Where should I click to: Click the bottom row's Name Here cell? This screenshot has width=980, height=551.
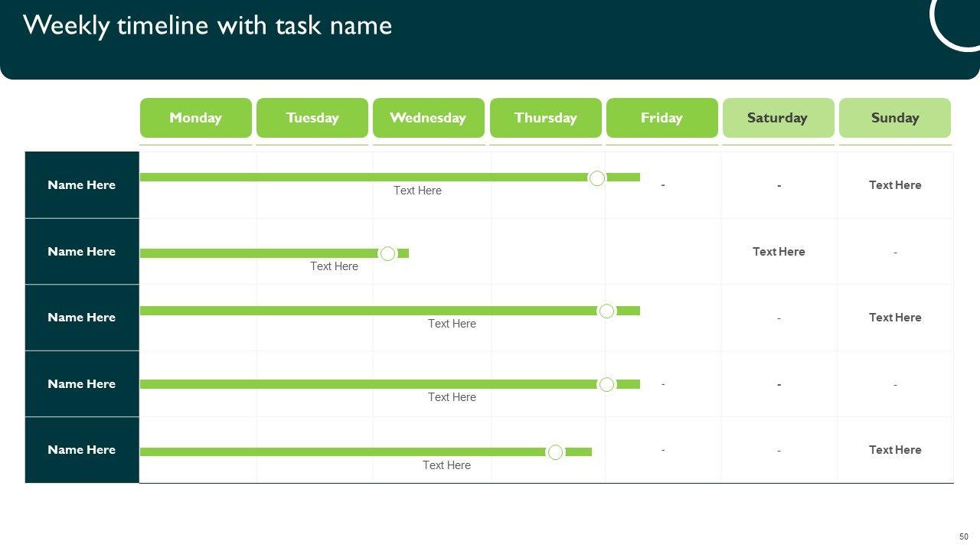click(x=82, y=450)
